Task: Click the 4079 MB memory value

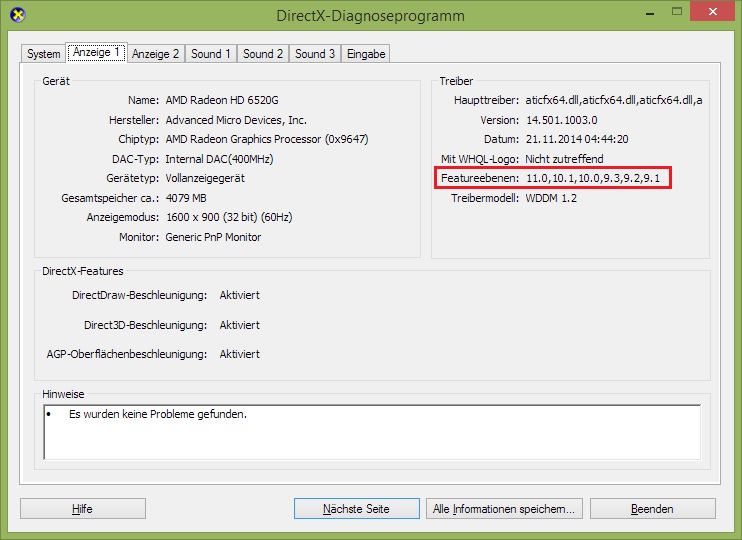Action: click(x=186, y=198)
